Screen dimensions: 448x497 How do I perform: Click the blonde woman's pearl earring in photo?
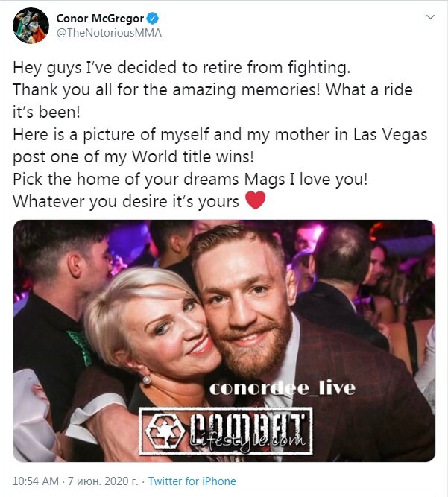pyautogui.click(x=147, y=379)
